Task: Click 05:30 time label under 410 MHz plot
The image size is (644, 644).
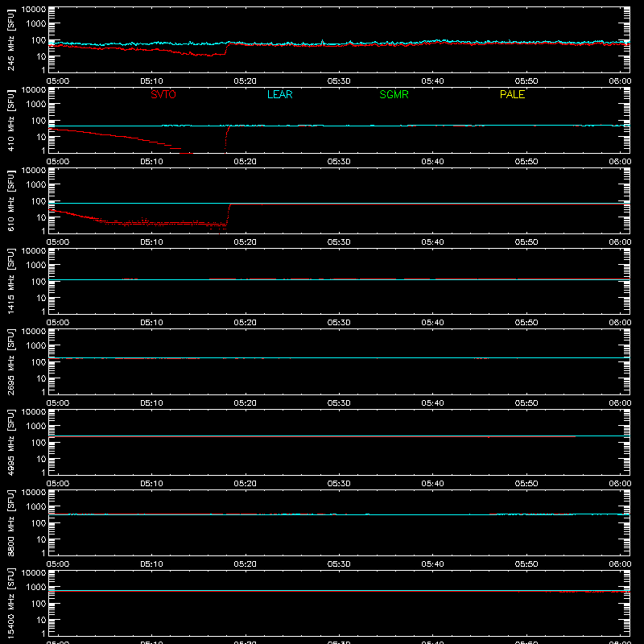Action: click(x=339, y=162)
